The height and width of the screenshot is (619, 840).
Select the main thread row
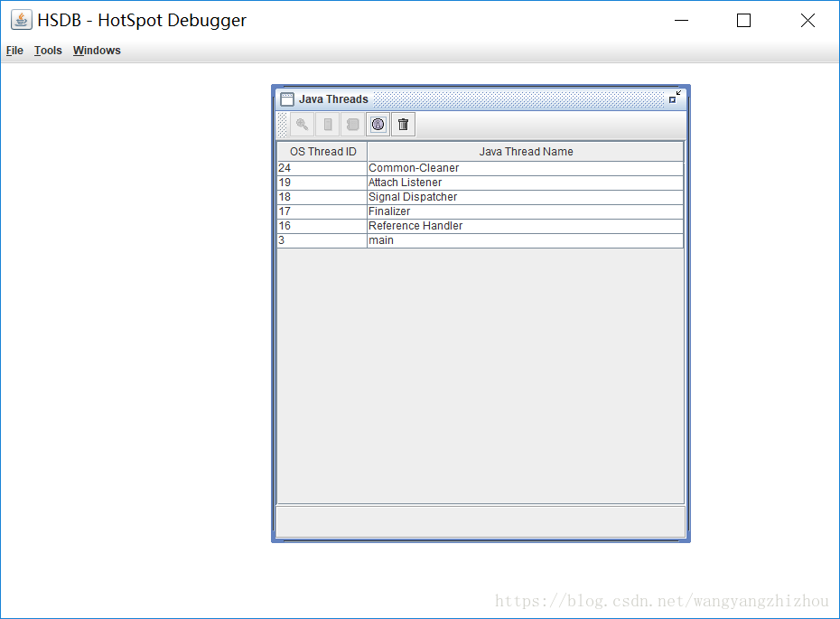(x=481, y=240)
